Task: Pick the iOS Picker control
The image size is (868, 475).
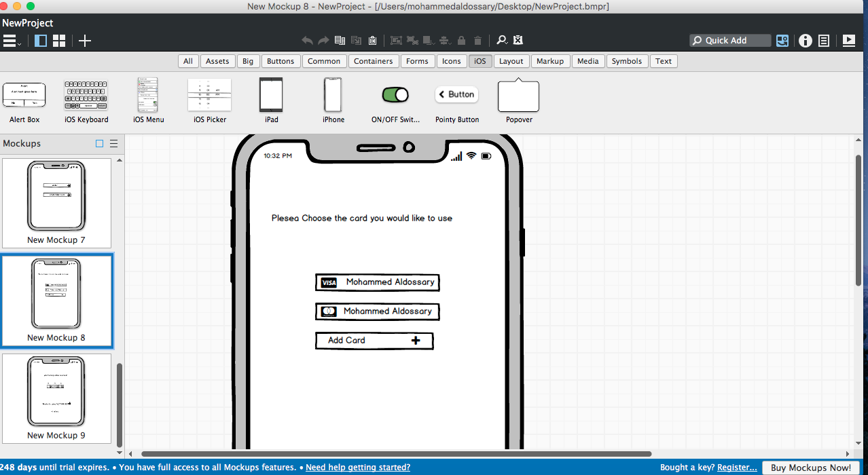Action: pos(209,100)
